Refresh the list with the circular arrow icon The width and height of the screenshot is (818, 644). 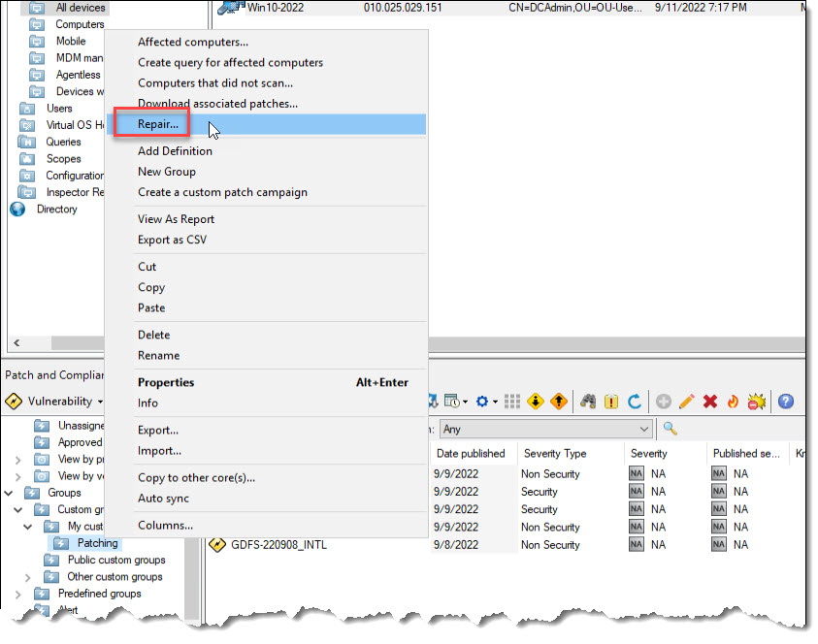(x=637, y=401)
